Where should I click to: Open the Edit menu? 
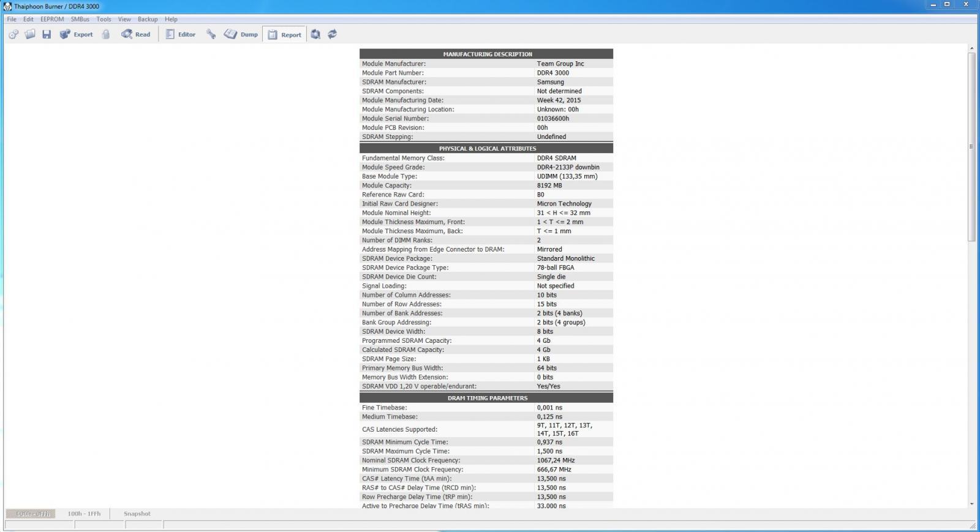tap(28, 19)
